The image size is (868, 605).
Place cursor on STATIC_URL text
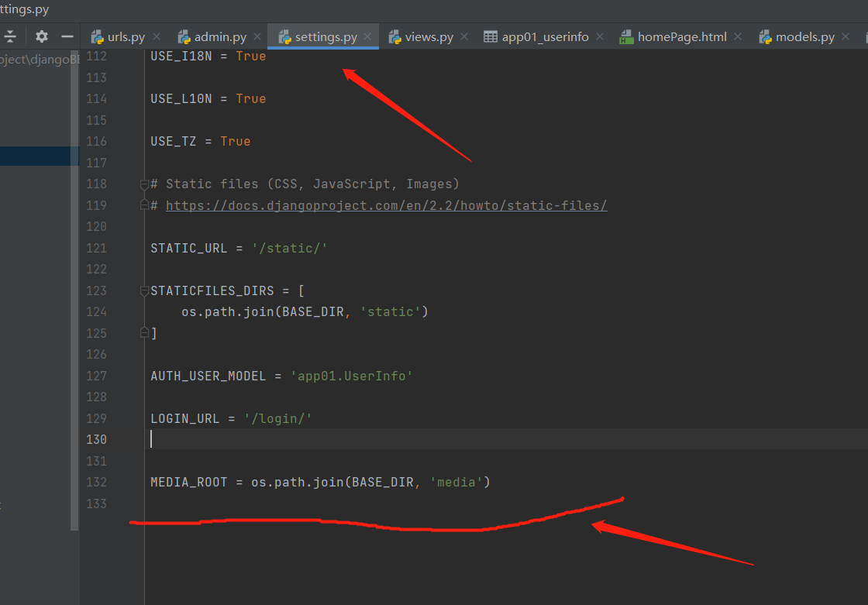tap(189, 248)
